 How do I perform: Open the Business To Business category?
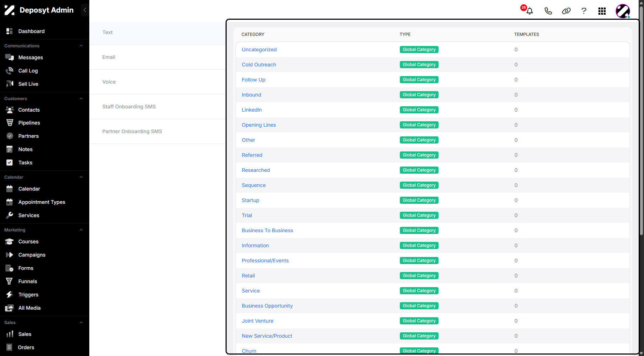click(267, 230)
